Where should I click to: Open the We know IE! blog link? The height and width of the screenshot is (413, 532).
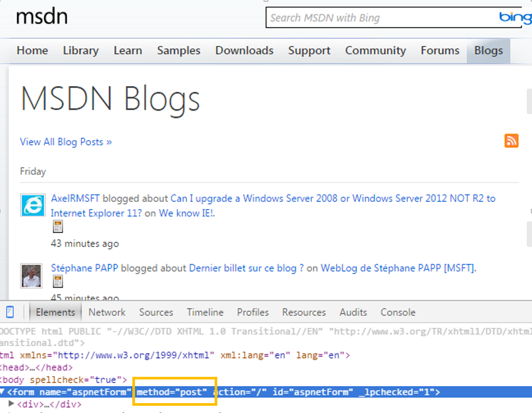point(187,213)
